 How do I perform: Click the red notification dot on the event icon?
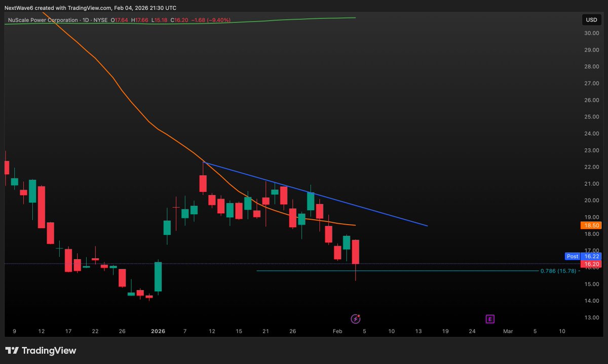tap(359, 315)
